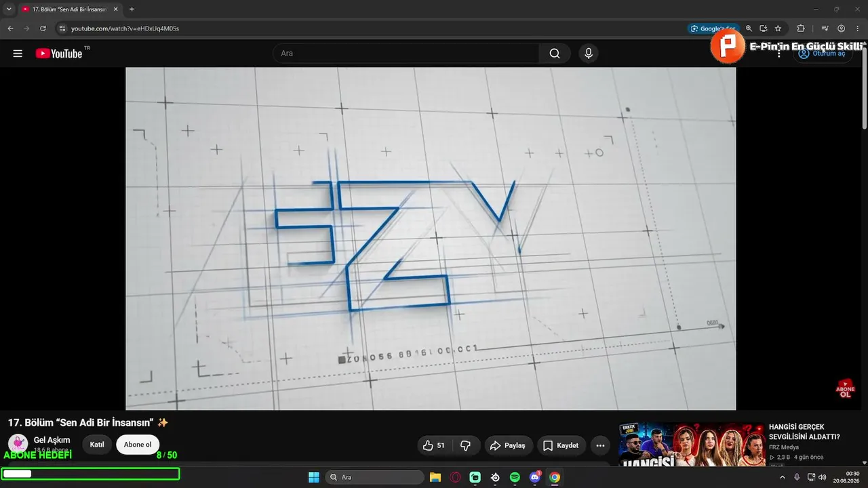Click the taskbar search box Ara
The width and height of the screenshot is (868, 488).
coord(375,477)
